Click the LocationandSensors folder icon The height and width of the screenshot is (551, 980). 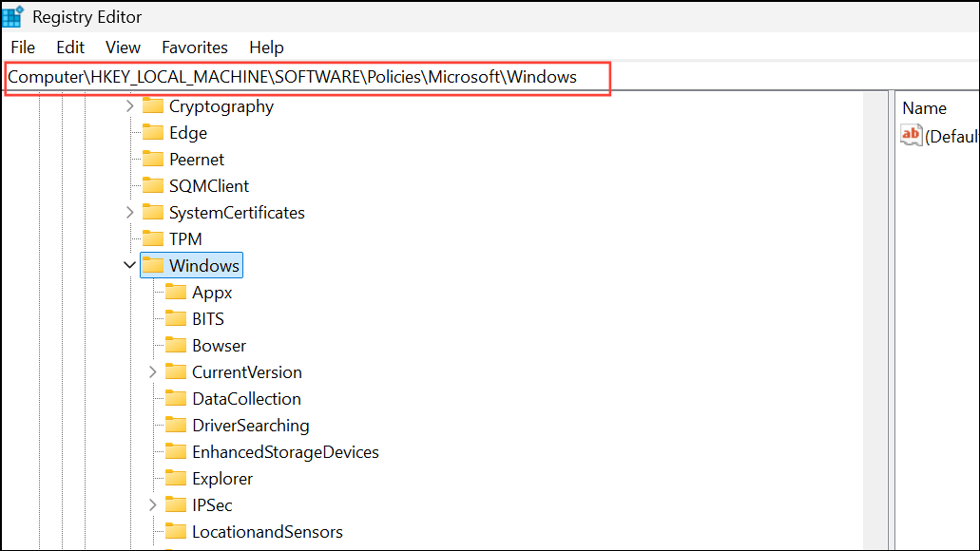(x=176, y=531)
